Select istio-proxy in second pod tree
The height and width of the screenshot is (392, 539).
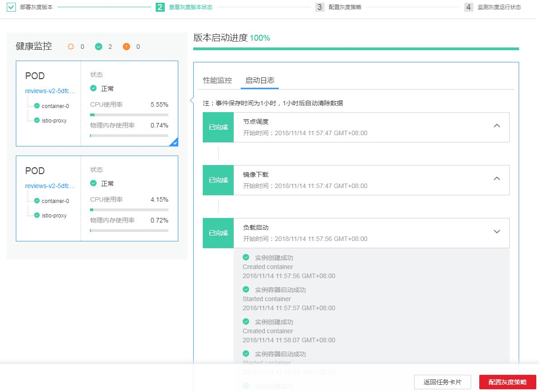tap(54, 215)
